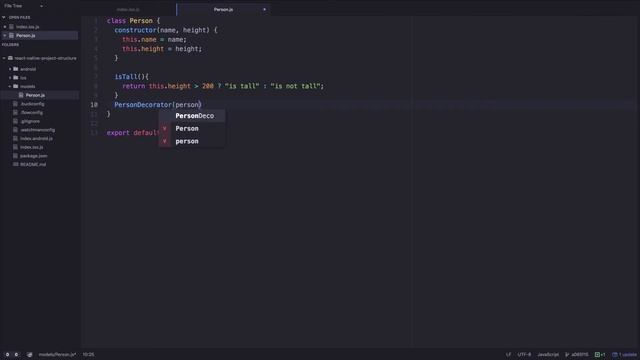Open index.ios.js in the folder tree

[x=31, y=147]
